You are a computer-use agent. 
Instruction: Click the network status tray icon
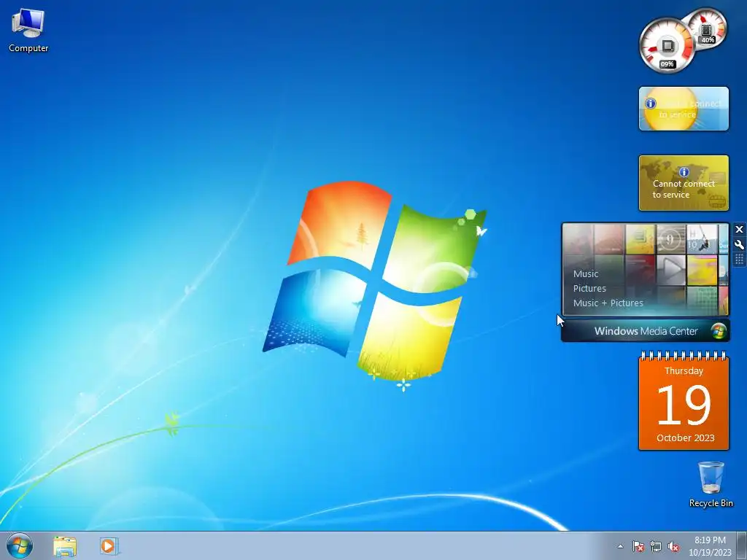coord(656,546)
